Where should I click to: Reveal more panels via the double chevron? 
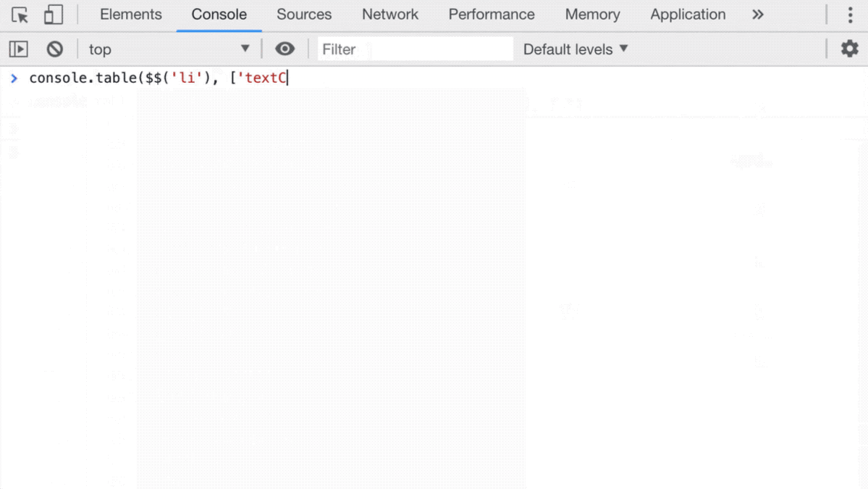tap(757, 14)
